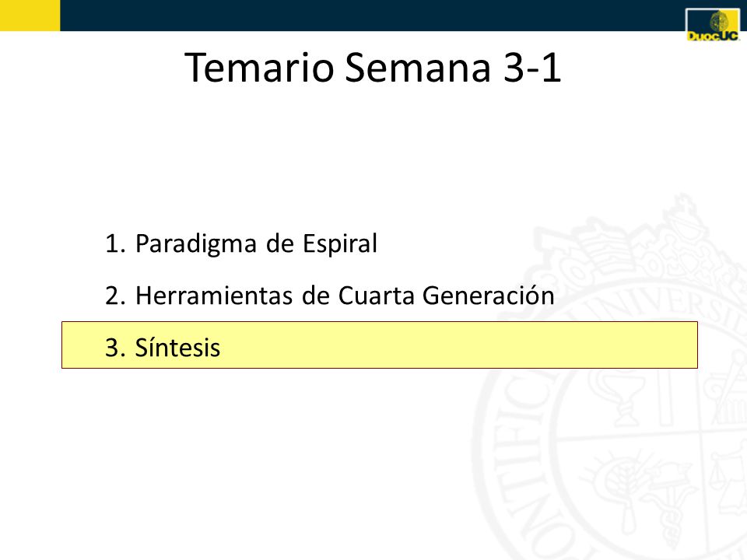Image resolution: width=747 pixels, height=560 pixels.
Task: Click the crest emblem inside the DuocUC logo
Action: [x=719, y=22]
